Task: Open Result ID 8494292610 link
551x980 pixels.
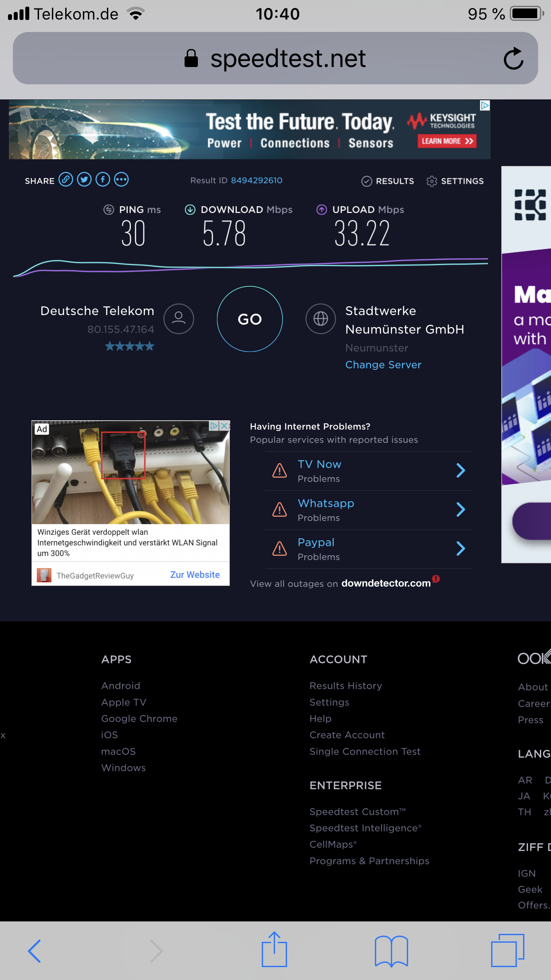Action: click(256, 180)
